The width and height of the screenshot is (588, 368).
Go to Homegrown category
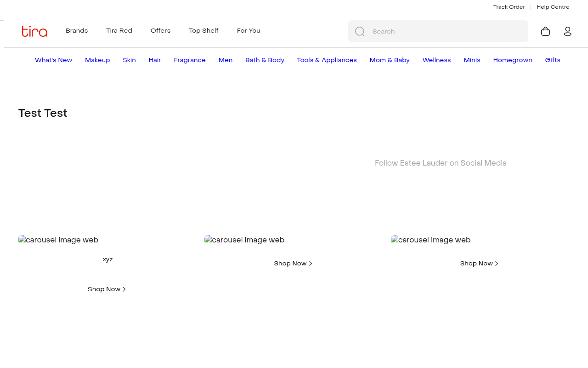pyautogui.click(x=513, y=60)
